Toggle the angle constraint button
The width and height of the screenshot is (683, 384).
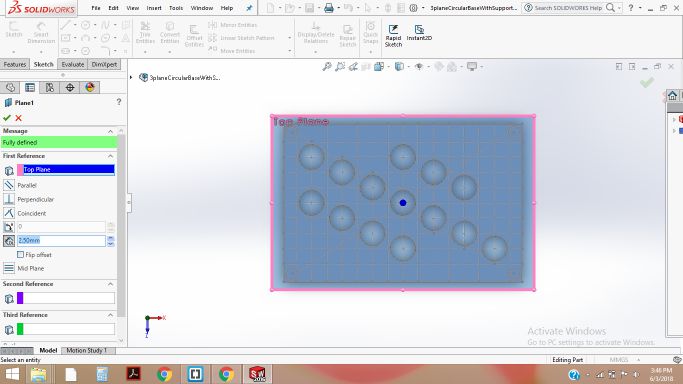(x=9, y=226)
